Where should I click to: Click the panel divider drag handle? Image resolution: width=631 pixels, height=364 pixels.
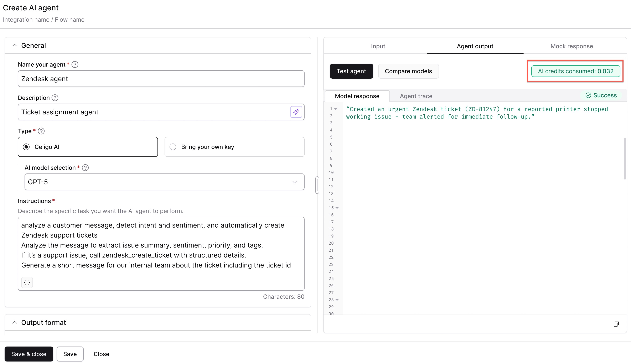(317, 185)
